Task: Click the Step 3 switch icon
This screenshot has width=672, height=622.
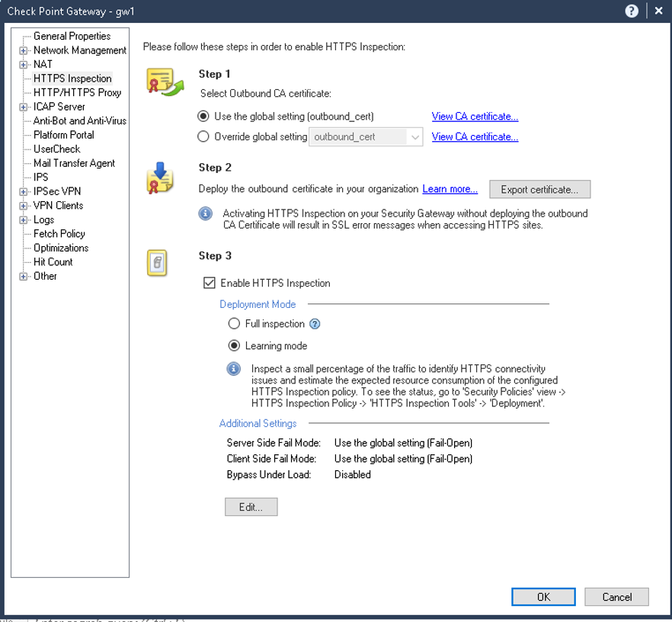Action: click(157, 263)
